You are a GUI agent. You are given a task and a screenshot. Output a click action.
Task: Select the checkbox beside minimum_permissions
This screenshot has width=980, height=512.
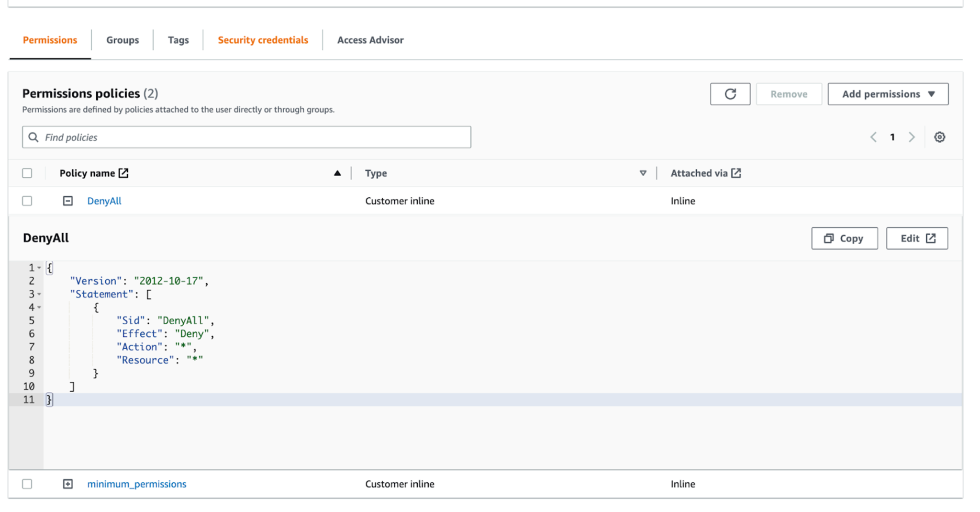click(27, 484)
